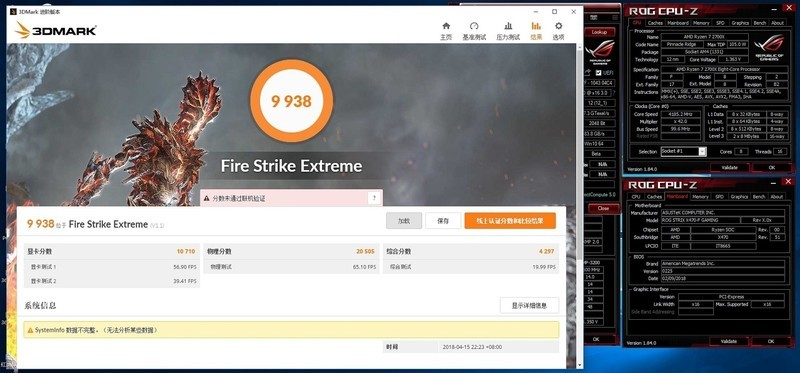The height and width of the screenshot is (373, 800).
Task: Click the 加载 (Load) button
Action: tap(404, 221)
